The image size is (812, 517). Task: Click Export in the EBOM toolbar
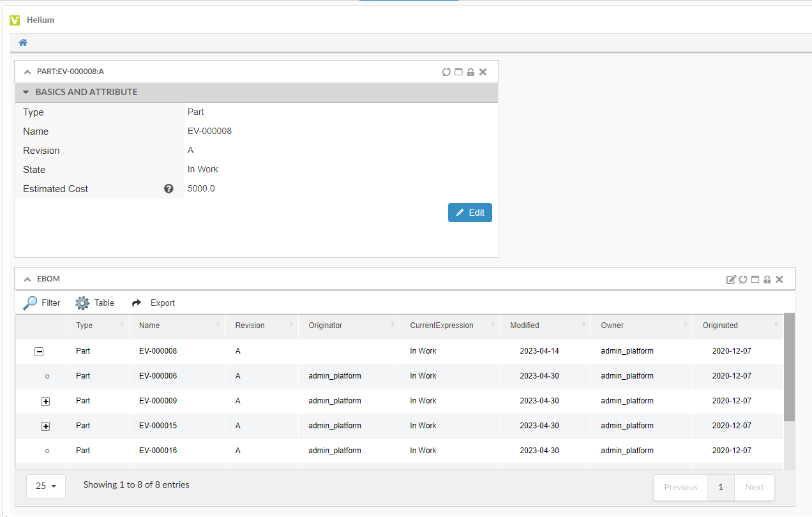(x=153, y=303)
